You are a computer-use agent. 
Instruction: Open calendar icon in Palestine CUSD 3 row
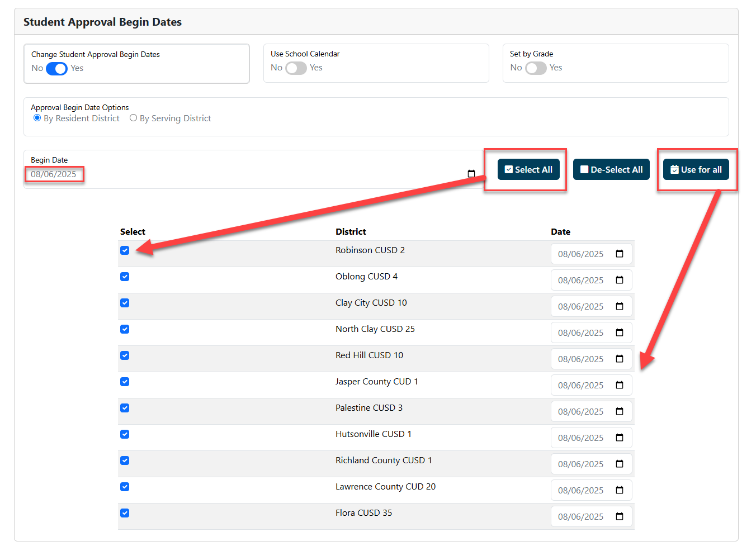[620, 411]
